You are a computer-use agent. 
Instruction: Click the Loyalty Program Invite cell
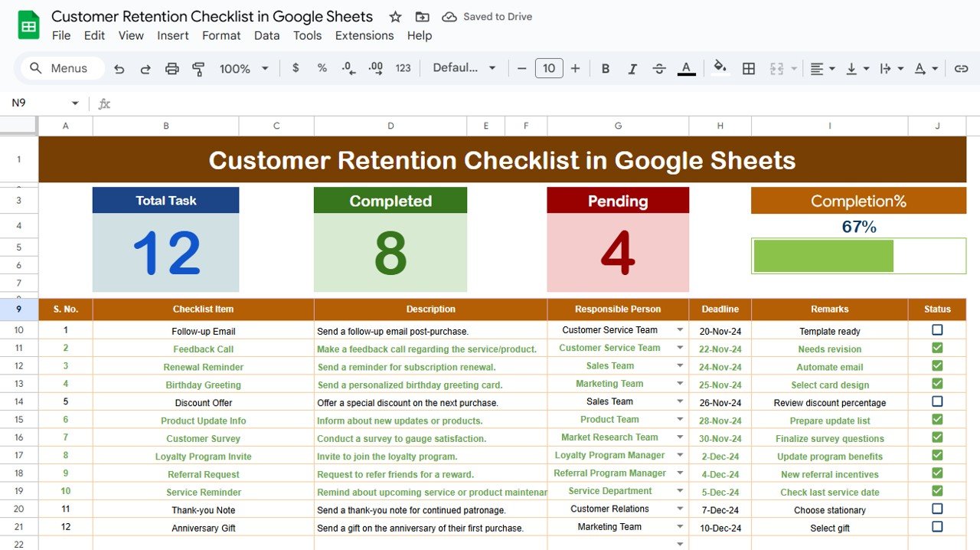click(x=203, y=456)
